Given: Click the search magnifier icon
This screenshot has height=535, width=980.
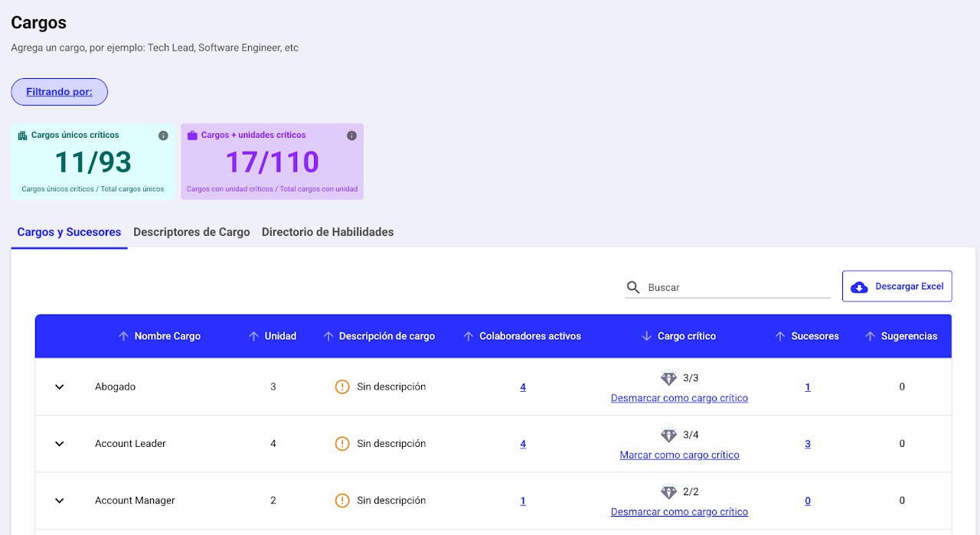Looking at the screenshot, I should [633, 288].
